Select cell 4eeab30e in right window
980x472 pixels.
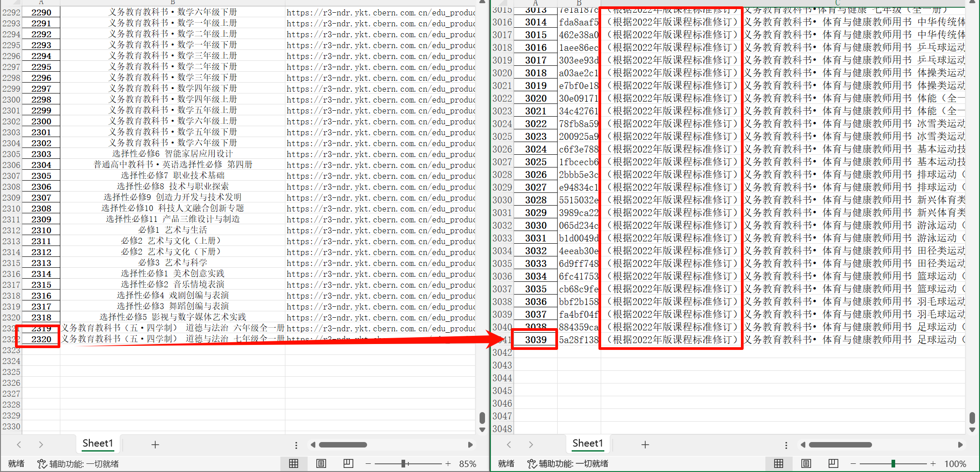tap(579, 251)
